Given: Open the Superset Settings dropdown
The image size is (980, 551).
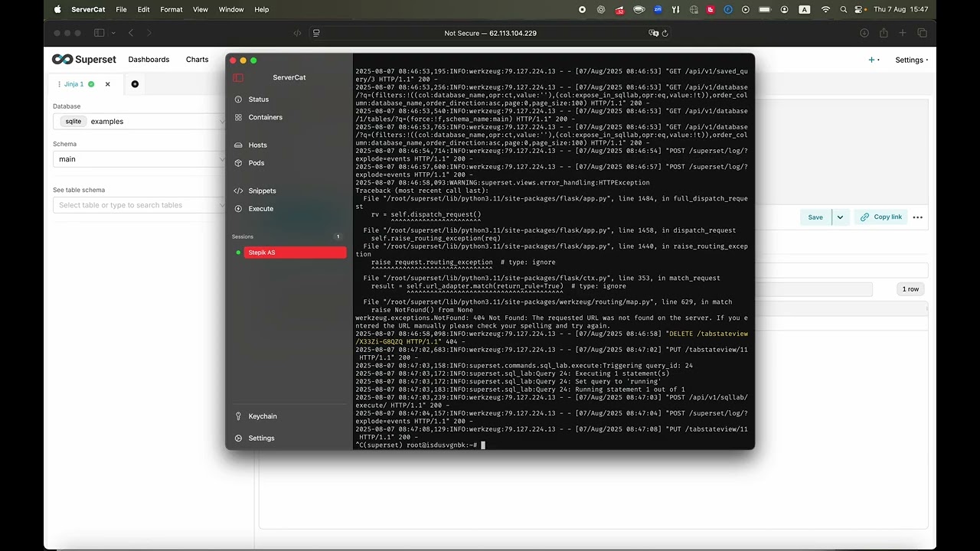Looking at the screenshot, I should (x=912, y=60).
